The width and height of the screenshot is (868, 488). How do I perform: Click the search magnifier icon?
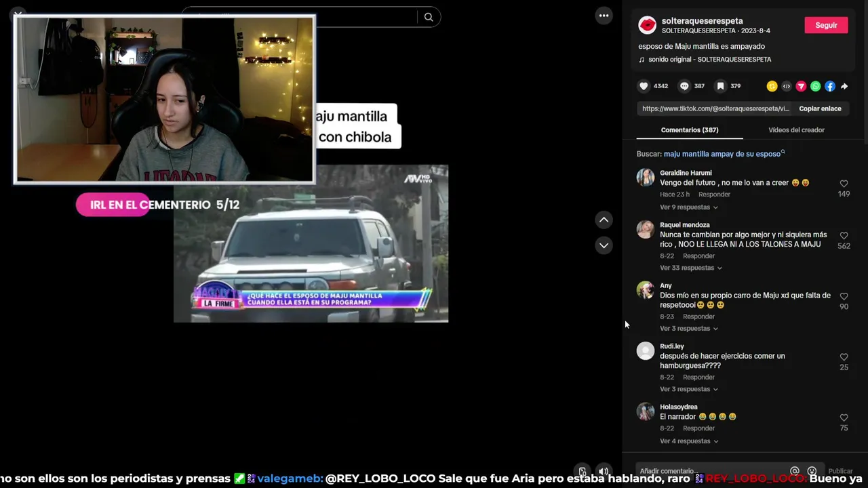(429, 17)
